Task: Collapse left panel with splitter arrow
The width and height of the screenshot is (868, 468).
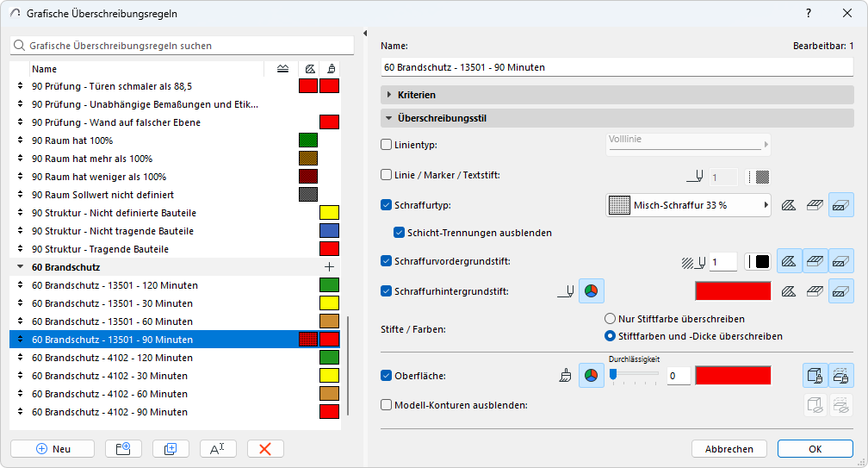Action: (x=365, y=34)
